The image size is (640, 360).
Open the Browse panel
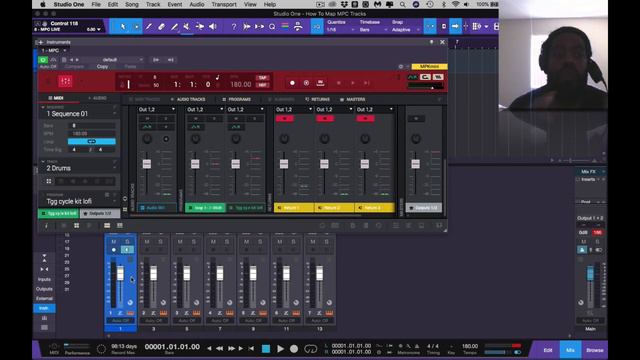595,350
